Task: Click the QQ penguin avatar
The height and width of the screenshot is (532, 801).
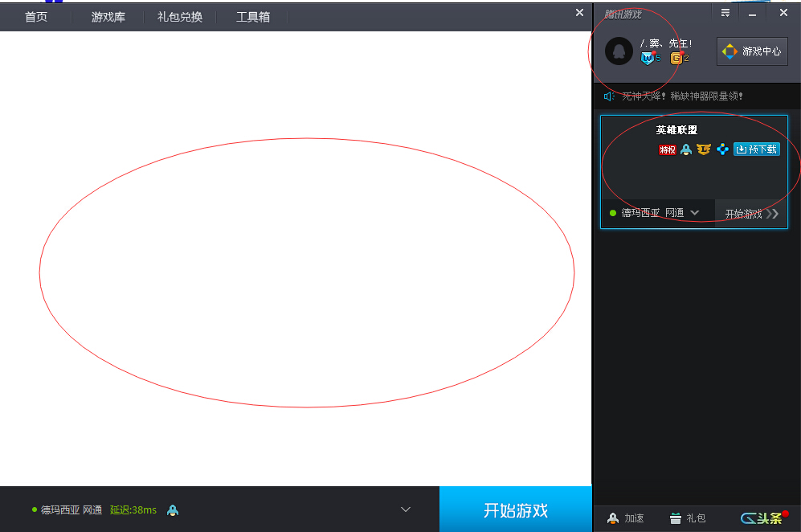Action: point(619,51)
